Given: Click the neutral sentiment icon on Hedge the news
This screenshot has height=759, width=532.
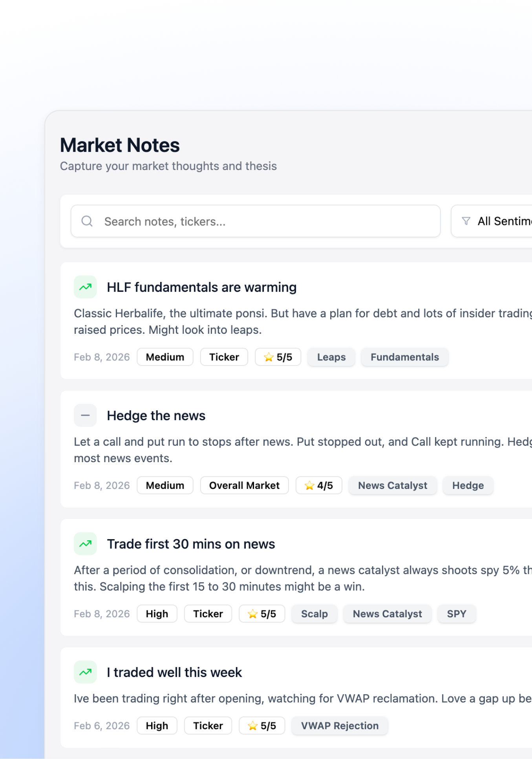Looking at the screenshot, I should click(x=85, y=415).
